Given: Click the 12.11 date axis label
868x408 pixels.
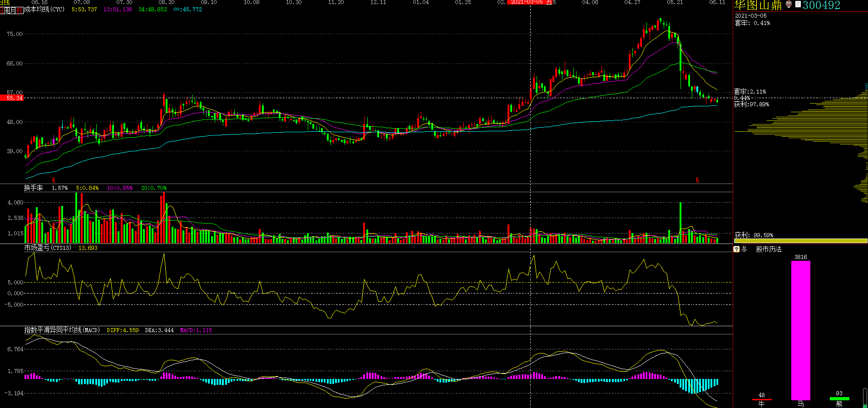Looking at the screenshot, I should [x=378, y=2].
